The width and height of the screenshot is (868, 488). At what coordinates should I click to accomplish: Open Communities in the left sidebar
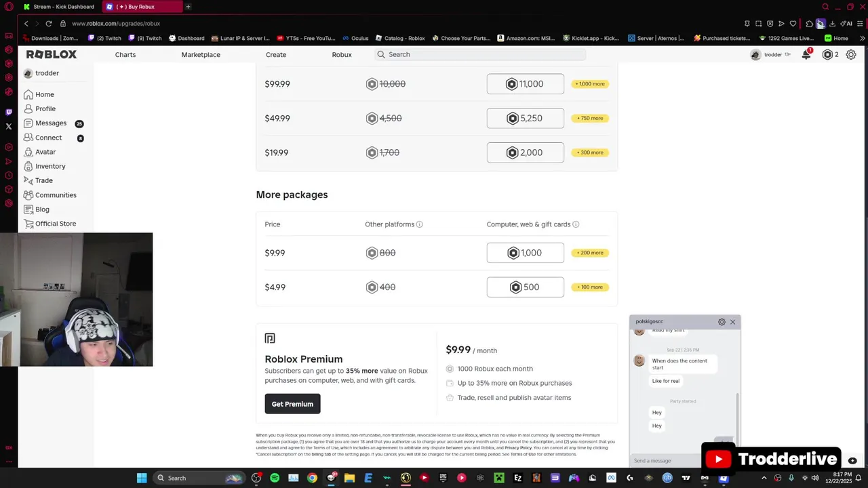(x=50, y=195)
